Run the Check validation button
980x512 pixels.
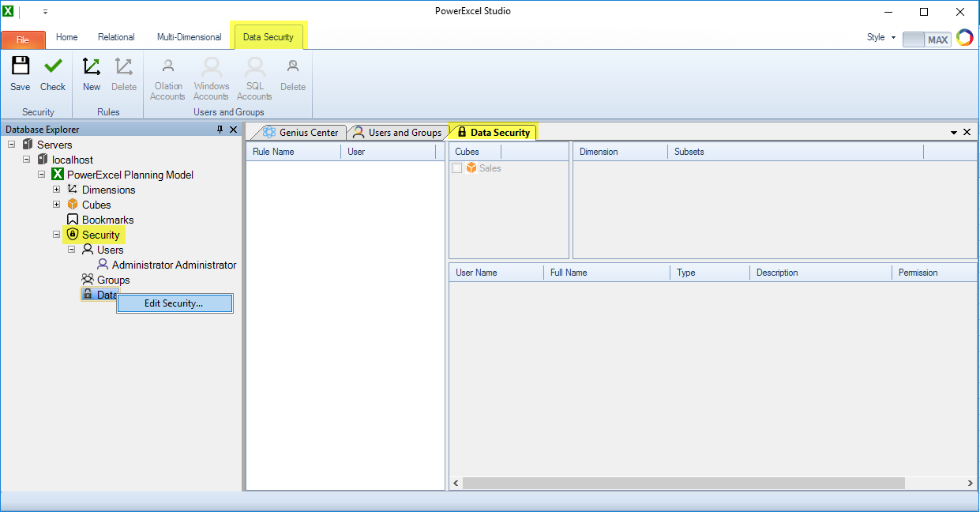[x=53, y=66]
